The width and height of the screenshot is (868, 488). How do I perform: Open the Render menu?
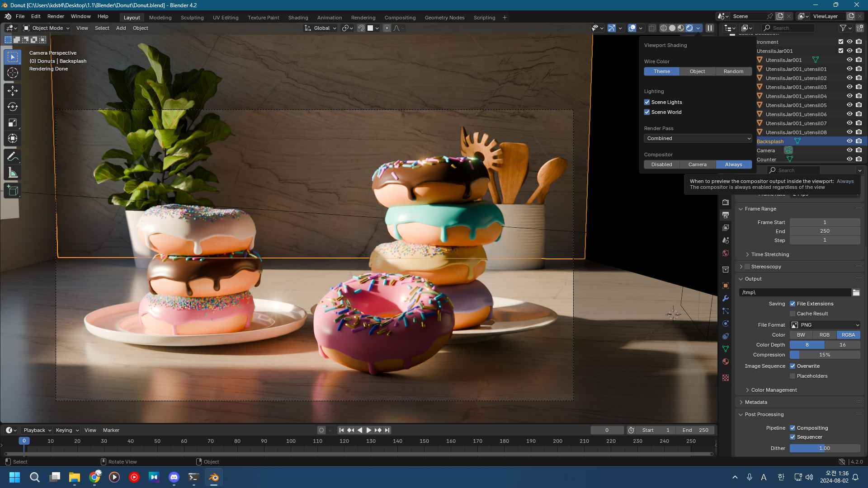pyautogui.click(x=56, y=16)
